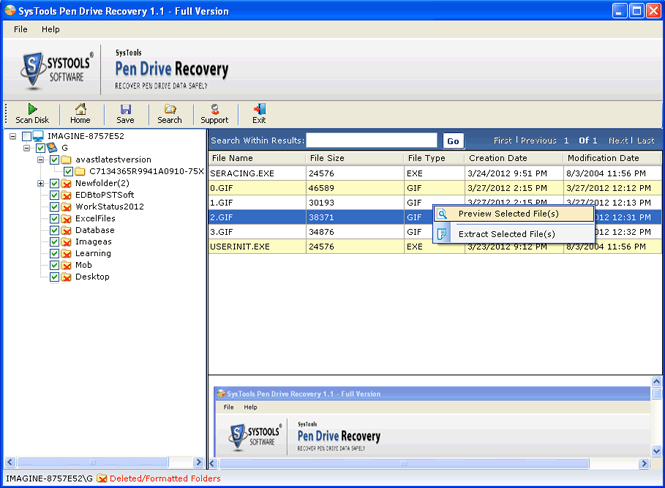This screenshot has width=665, height=488.
Task: Open Search from the toolbar
Action: point(170,109)
